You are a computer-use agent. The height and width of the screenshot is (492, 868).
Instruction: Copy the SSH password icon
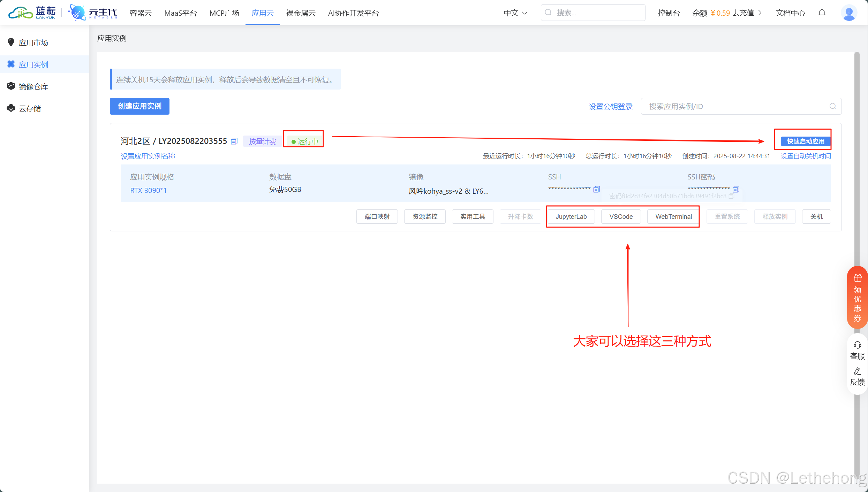click(x=736, y=189)
